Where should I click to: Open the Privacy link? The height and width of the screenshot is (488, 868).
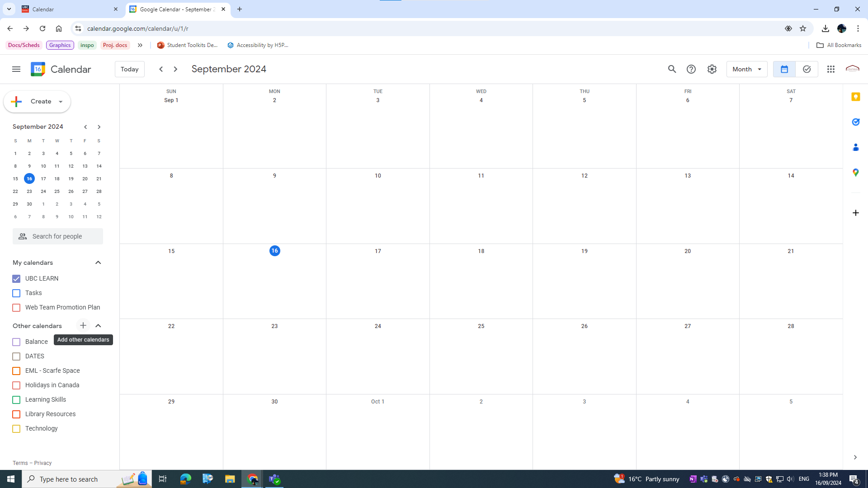pos(42,463)
